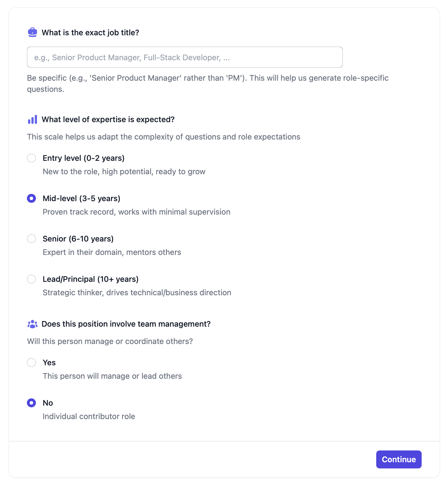Click the 'Entry level' option label
The width and height of the screenshot is (448, 488).
[84, 158]
